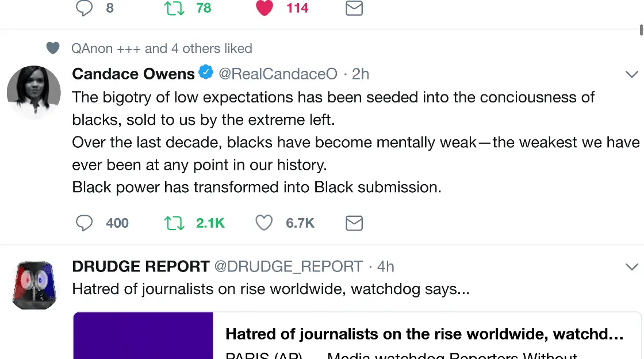Like the Candace Owens tweet

[x=264, y=223]
